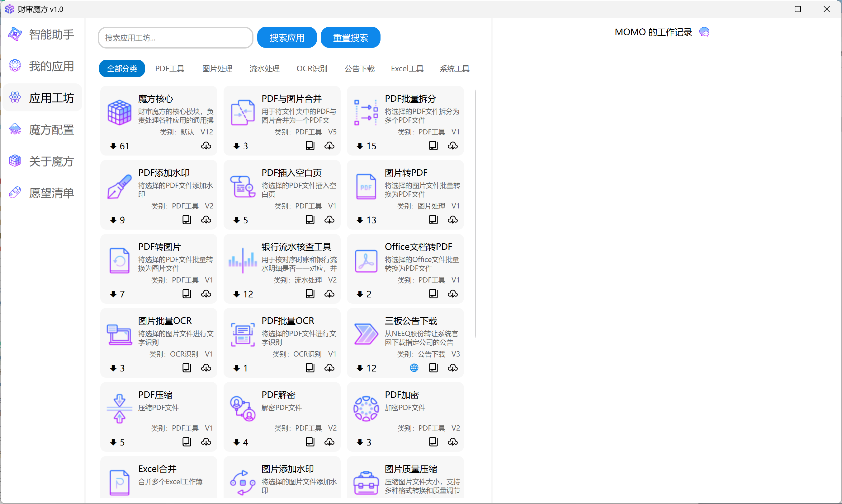Image resolution: width=842 pixels, height=504 pixels.
Task: Download 图片批量OCR via cloud icon
Action: pos(206,368)
